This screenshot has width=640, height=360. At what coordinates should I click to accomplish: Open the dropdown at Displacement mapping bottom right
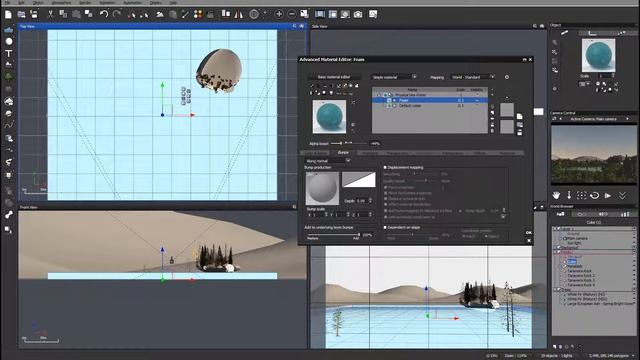[503, 217]
